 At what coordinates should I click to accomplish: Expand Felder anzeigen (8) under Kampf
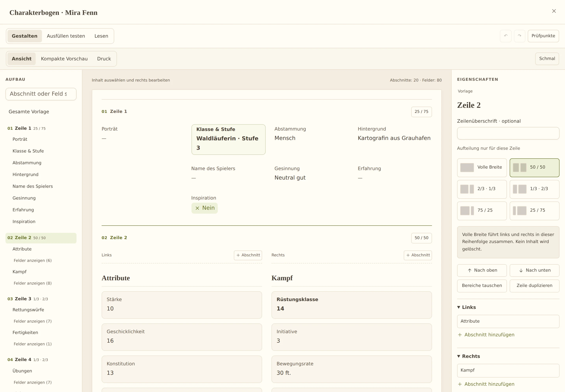[32, 283]
